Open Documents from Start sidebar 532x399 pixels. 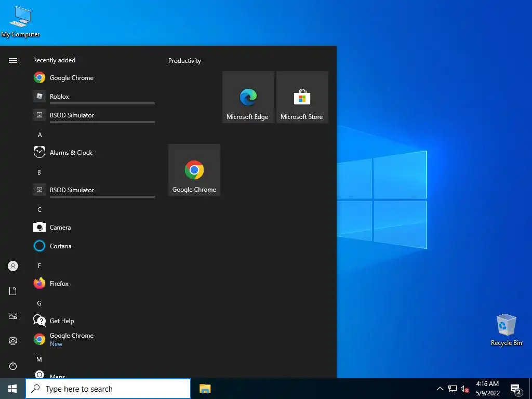(13, 291)
